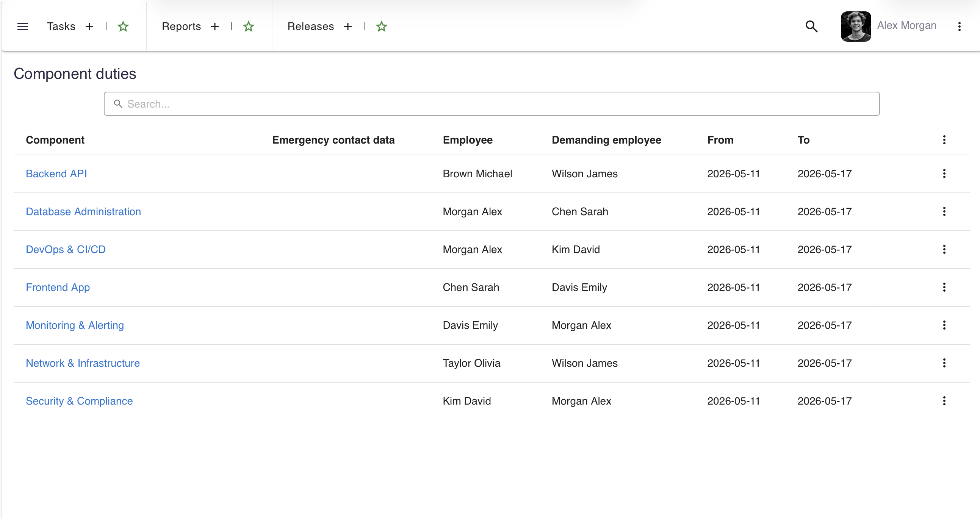Open the Frontend App component link

58,287
